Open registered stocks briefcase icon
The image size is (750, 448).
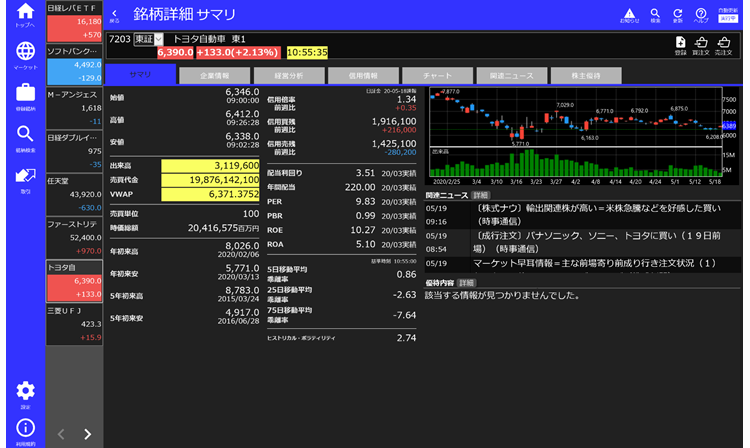point(25,97)
